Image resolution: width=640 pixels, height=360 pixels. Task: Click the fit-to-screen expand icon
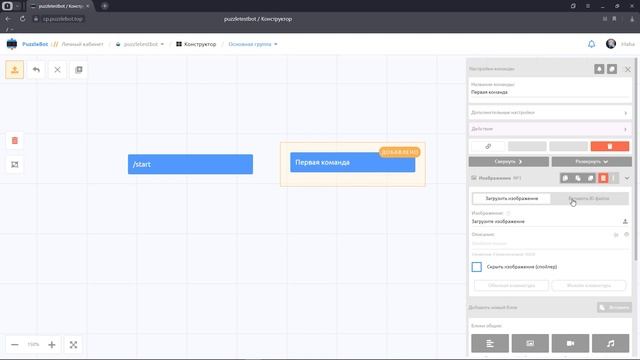click(73, 345)
